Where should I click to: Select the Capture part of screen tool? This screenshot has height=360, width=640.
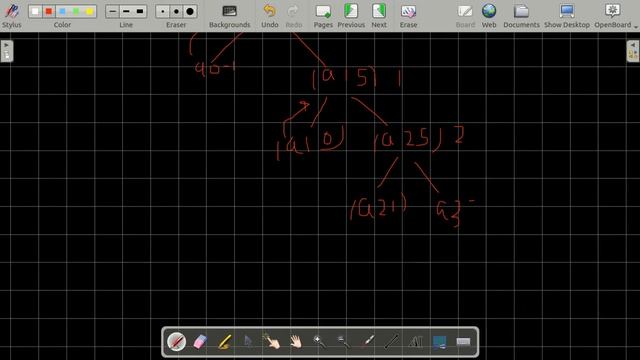439,342
